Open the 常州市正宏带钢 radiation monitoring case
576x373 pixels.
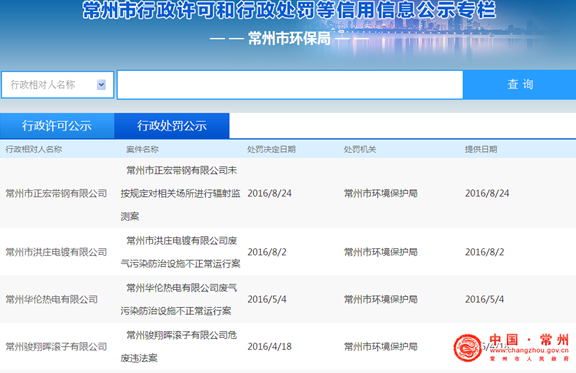click(180, 193)
